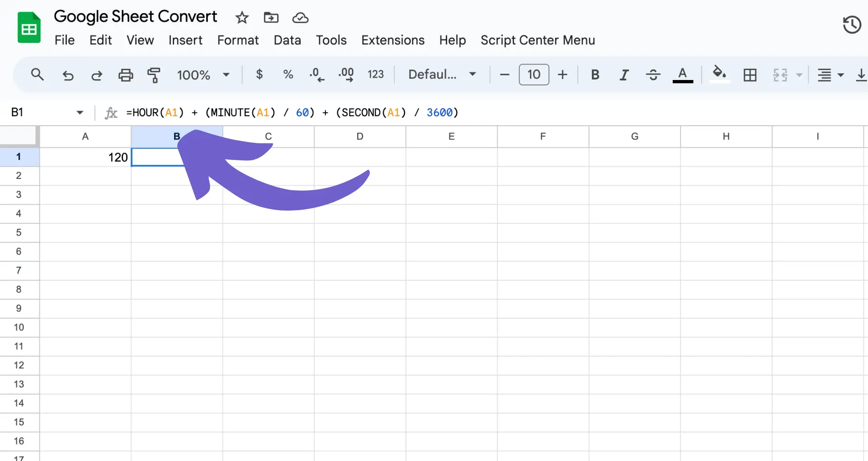Click the font size field showing 10
This screenshot has width=868, height=461.
coord(534,75)
